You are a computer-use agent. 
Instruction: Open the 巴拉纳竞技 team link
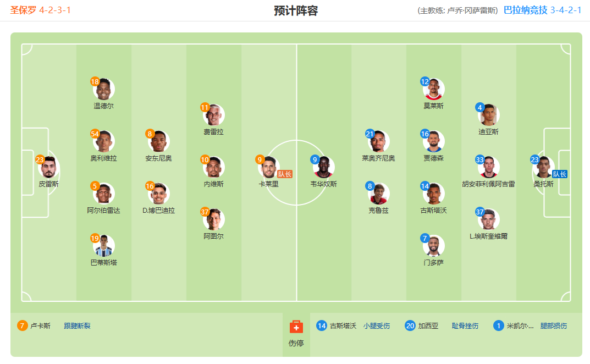tap(525, 10)
